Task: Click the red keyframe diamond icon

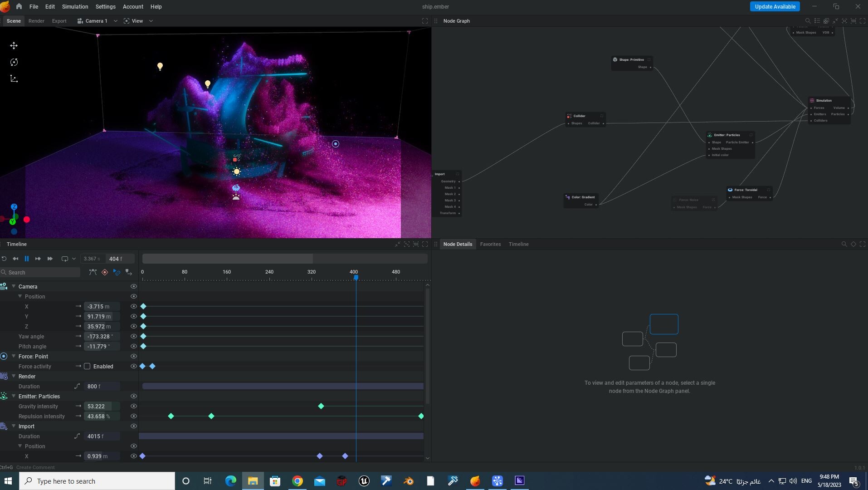Action: click(x=105, y=272)
